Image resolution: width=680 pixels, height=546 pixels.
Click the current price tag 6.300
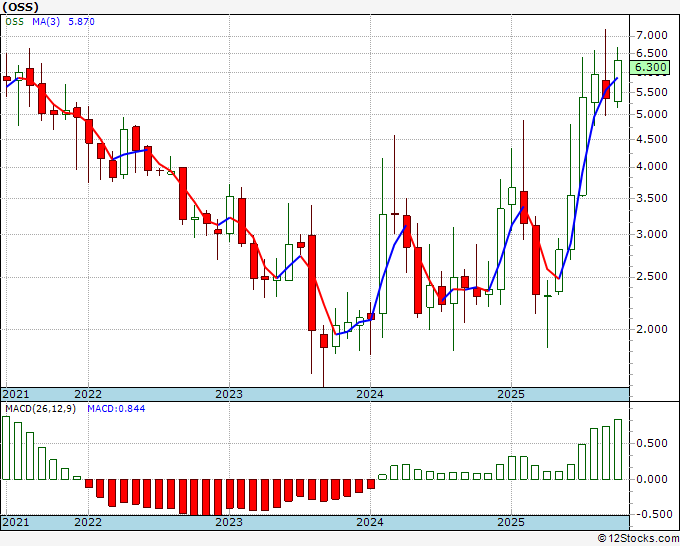651,67
